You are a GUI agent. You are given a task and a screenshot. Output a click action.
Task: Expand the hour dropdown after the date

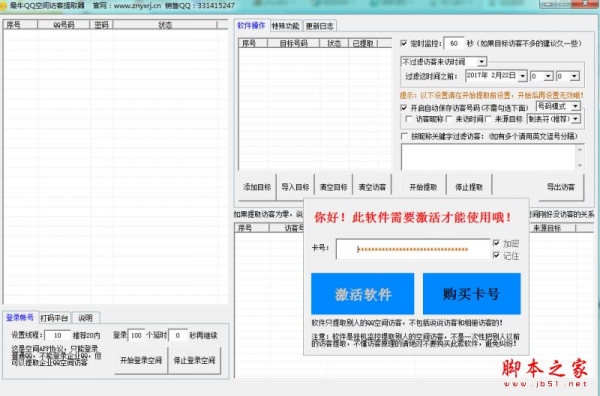[x=548, y=76]
